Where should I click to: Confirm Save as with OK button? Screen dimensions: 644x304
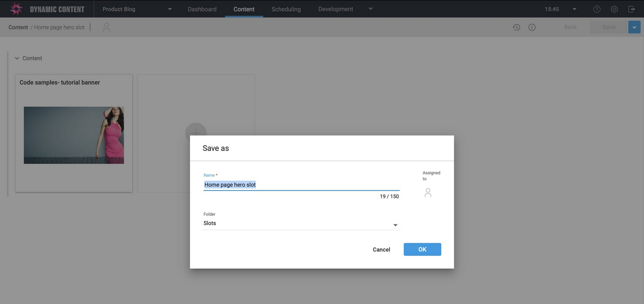click(422, 249)
